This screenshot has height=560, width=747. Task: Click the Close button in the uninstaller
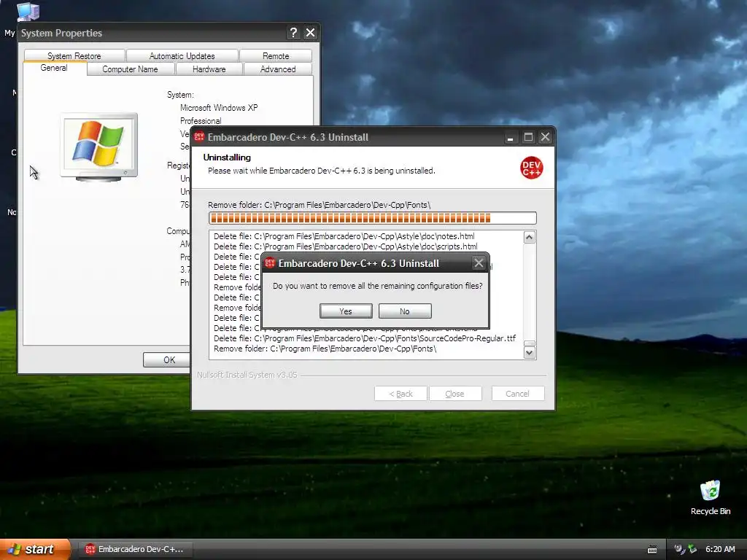click(455, 394)
